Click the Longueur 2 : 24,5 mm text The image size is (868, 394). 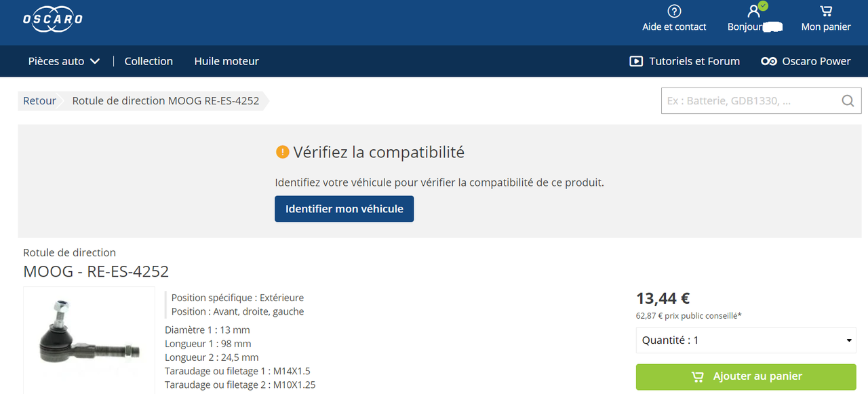click(212, 357)
